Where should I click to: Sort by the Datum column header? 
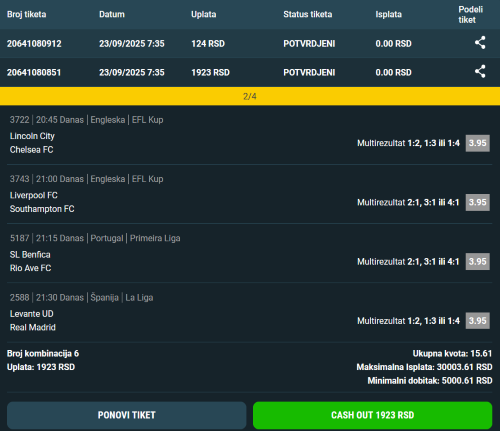[112, 14]
